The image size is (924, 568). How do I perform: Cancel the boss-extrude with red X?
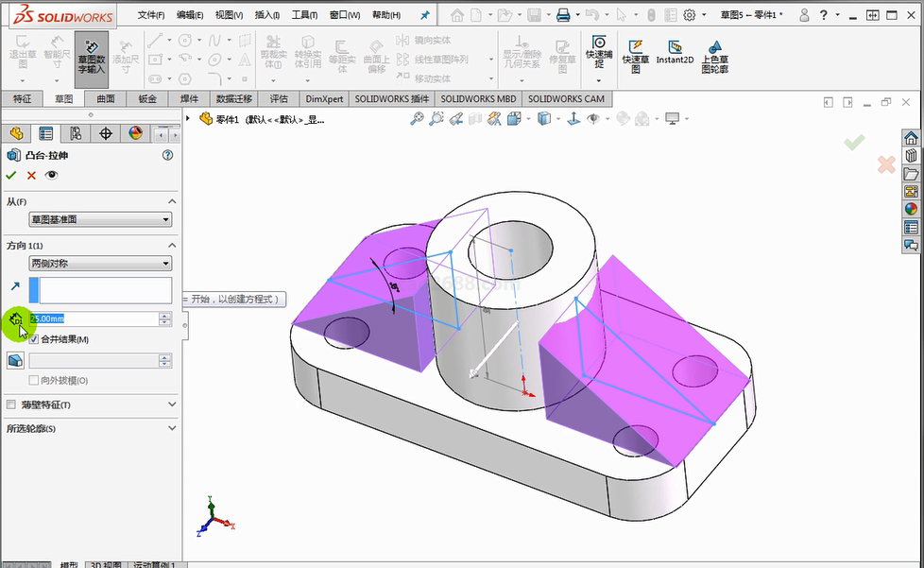click(31, 175)
